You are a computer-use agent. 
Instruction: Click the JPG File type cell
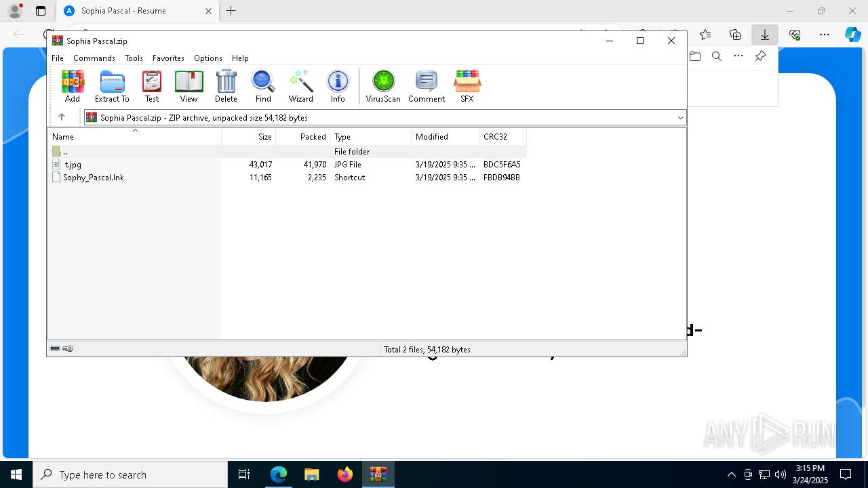pos(348,165)
